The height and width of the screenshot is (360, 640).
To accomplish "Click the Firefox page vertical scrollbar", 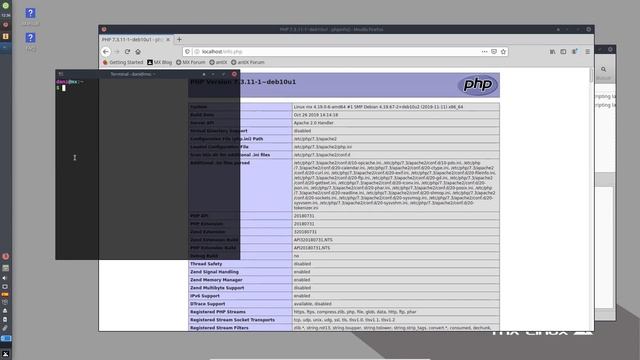I will click(x=591, y=76).
